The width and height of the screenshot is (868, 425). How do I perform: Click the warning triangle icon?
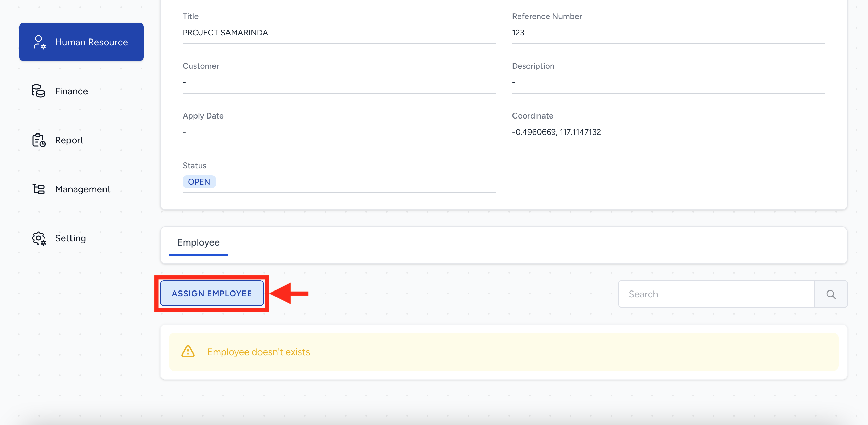(x=188, y=351)
